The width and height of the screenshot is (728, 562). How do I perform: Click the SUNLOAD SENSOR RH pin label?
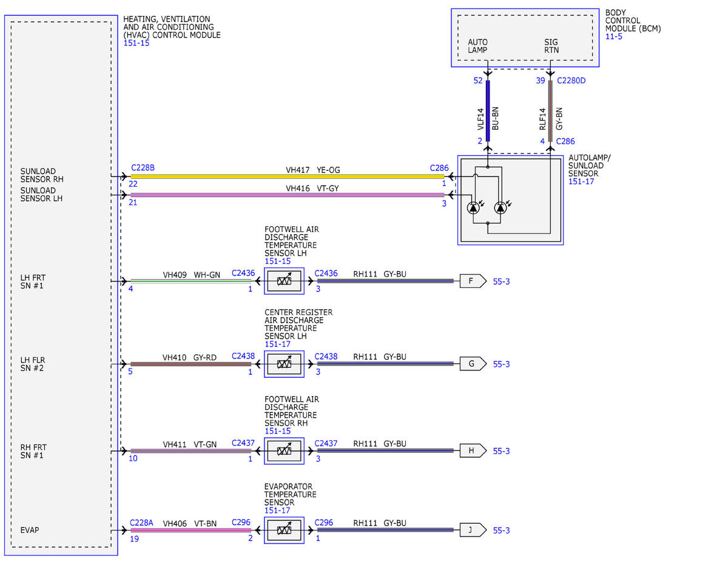[42, 175]
